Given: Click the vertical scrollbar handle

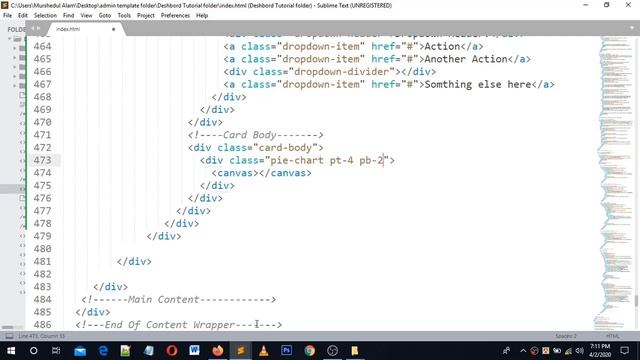Looking at the screenshot, I should point(636,300).
